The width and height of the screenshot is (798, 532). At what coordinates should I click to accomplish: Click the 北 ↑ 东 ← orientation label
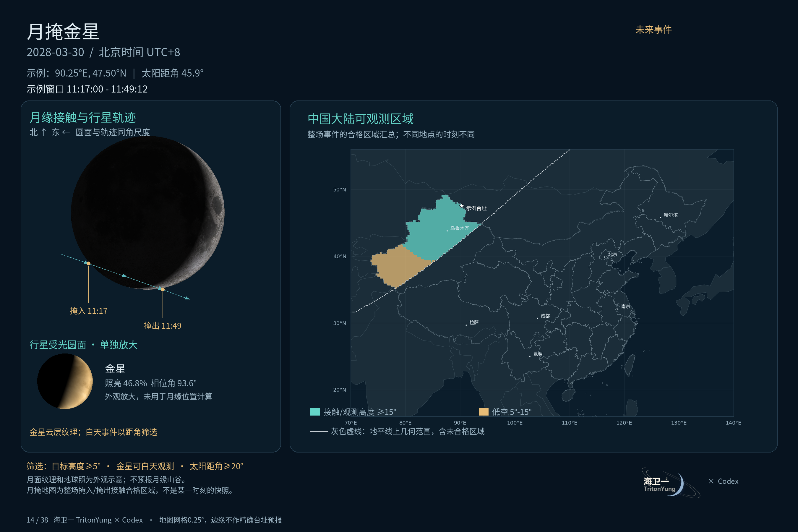pos(50,132)
